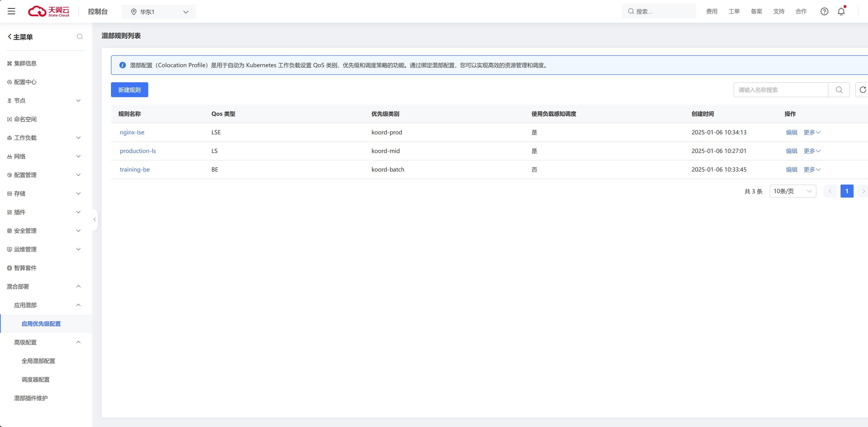
Task: Focus the top 搜索 box
Action: (658, 11)
